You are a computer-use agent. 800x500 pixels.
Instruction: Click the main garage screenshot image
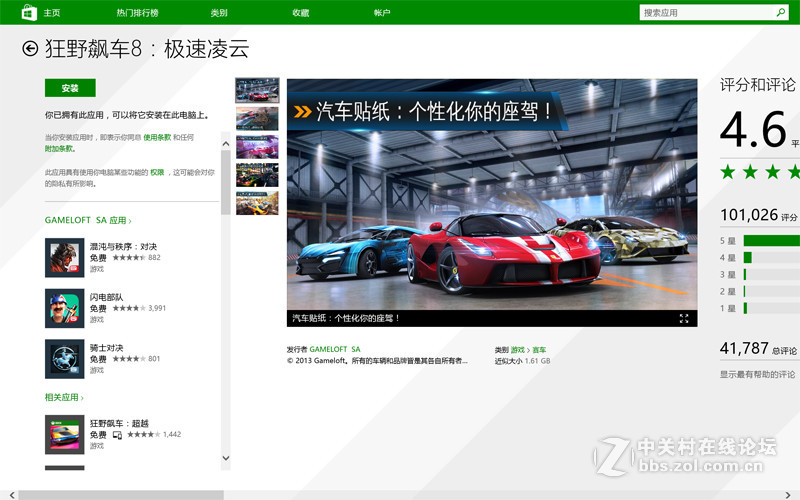[492, 194]
